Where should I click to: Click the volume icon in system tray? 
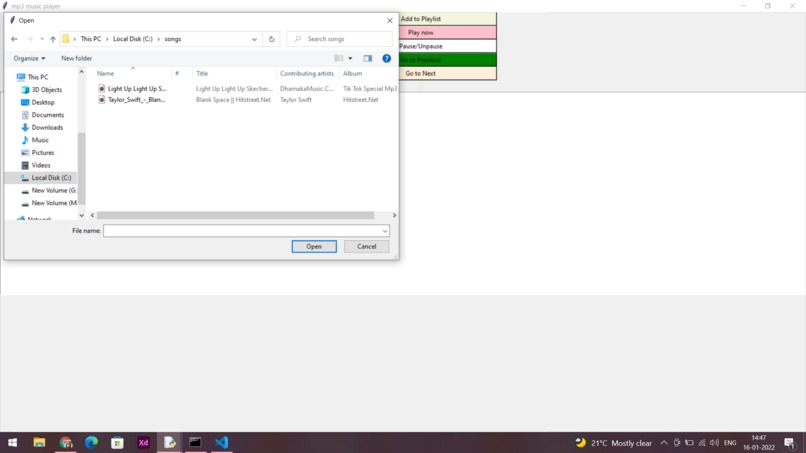coord(715,443)
